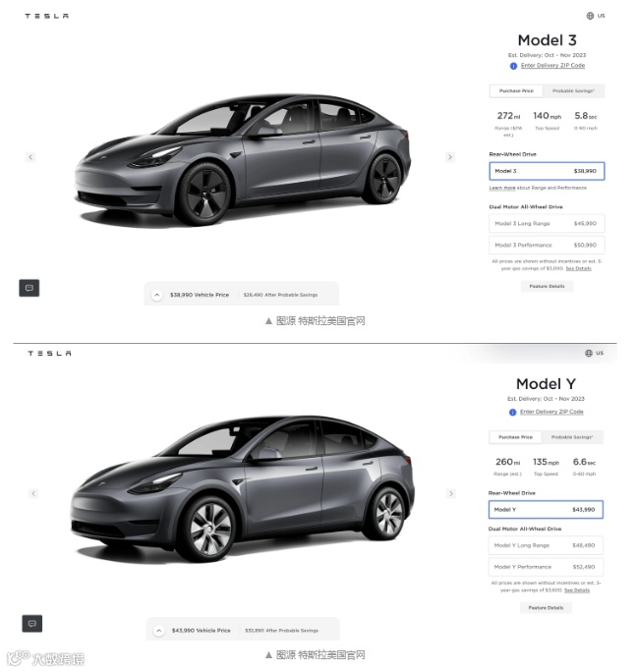Click the info icon by Model 3 ZIP code
Screen dimensions: 637x672
coord(513,66)
